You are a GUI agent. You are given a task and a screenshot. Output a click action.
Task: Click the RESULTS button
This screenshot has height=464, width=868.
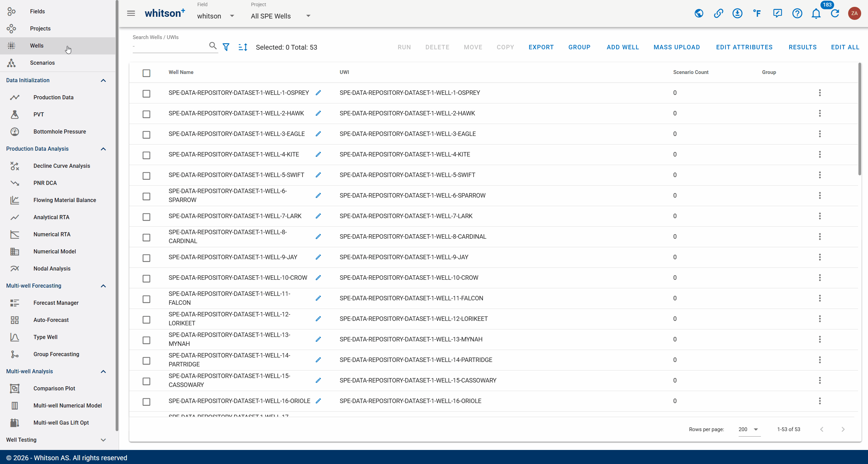pos(803,47)
